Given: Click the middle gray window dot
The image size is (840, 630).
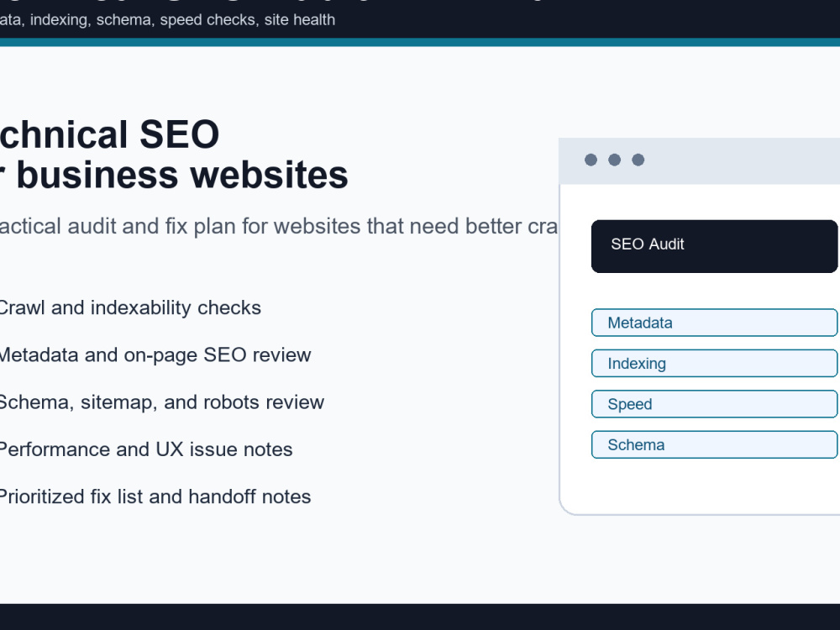Looking at the screenshot, I should pyautogui.click(x=615, y=160).
